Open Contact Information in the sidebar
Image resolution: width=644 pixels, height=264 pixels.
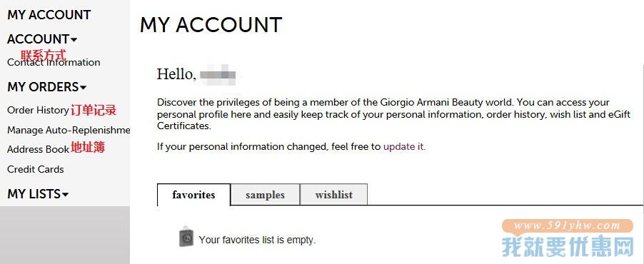pyautogui.click(x=54, y=62)
